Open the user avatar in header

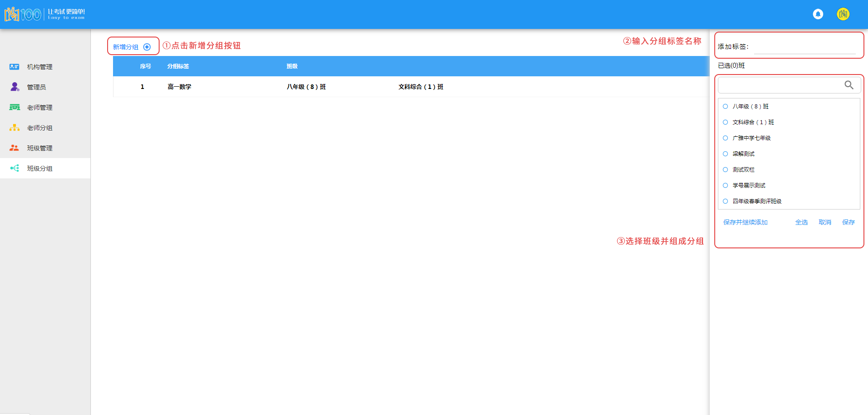click(843, 14)
